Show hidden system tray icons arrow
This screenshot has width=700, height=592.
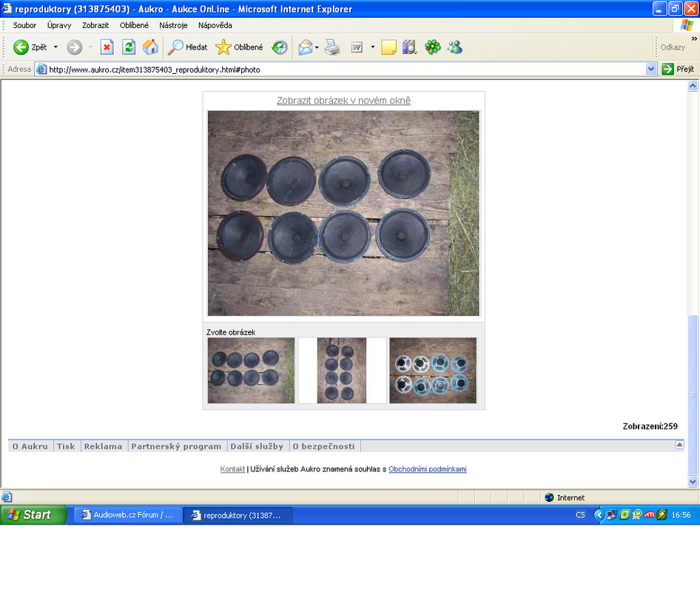tap(599, 515)
